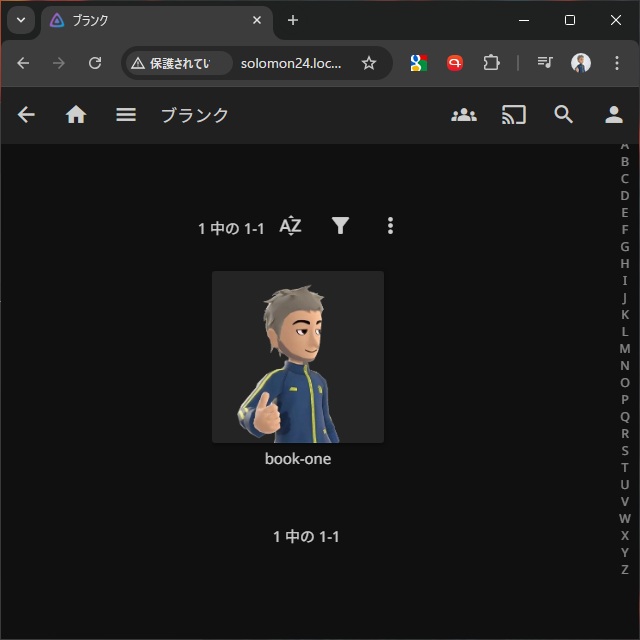The height and width of the screenshot is (640, 640).
Task: Open the filter funnel menu
Action: click(x=340, y=226)
